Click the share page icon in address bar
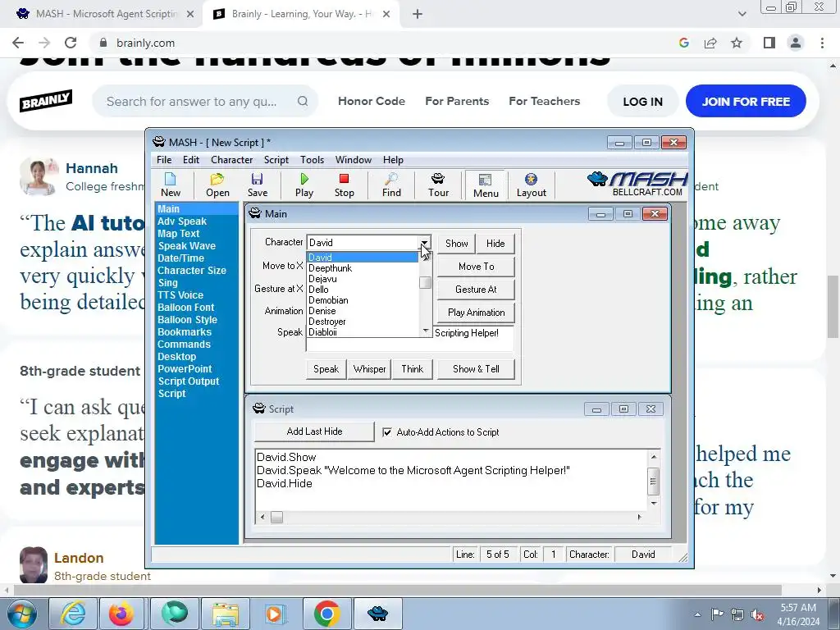Screen dimensions: 840x630 [710, 43]
